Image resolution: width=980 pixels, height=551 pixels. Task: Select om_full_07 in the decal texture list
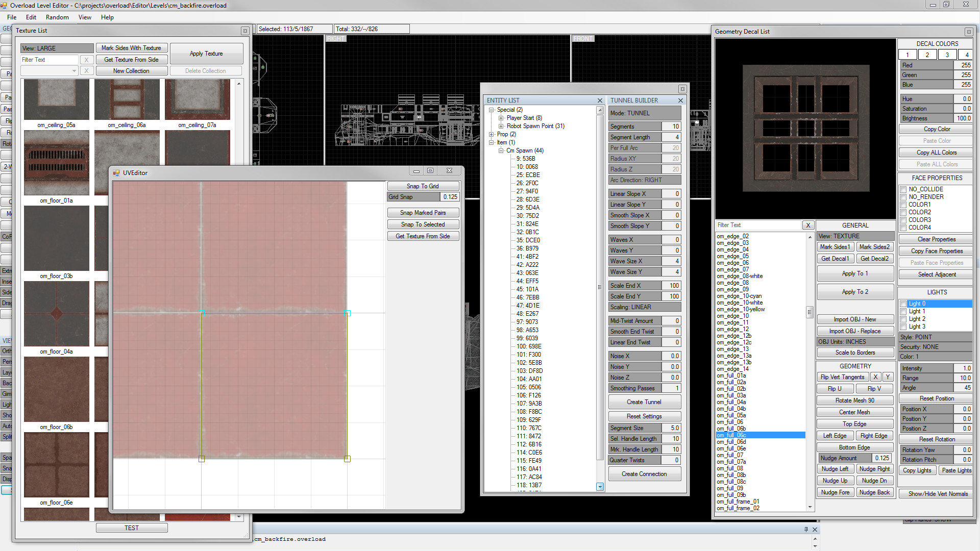click(x=730, y=456)
